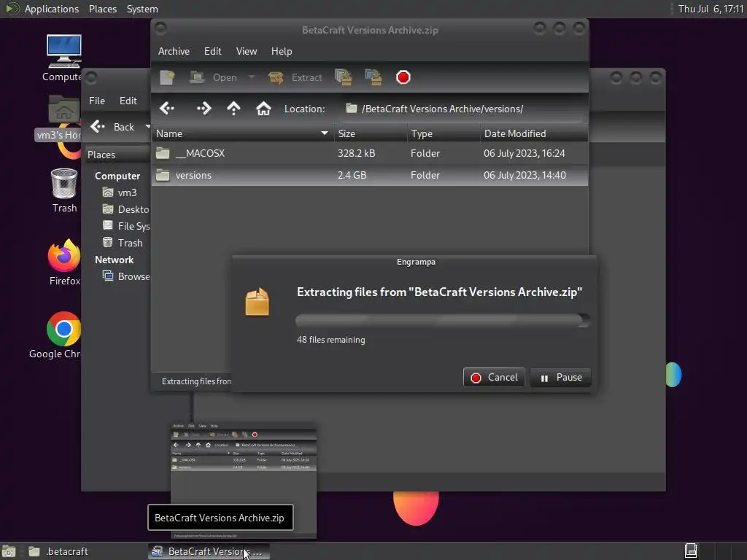747x560 pixels.
Task: Open the Places menu in top panel
Action: (102, 9)
